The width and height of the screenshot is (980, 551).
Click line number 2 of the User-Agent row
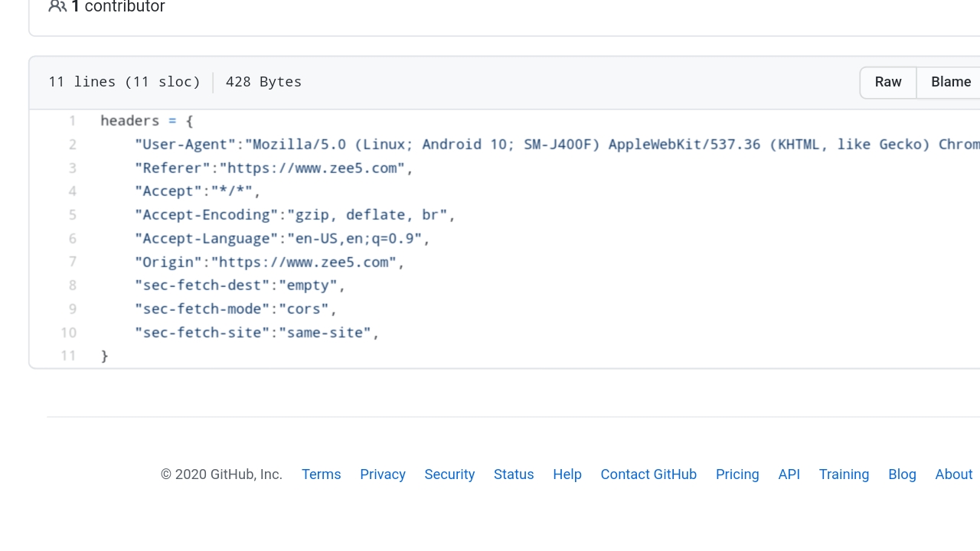(x=72, y=145)
